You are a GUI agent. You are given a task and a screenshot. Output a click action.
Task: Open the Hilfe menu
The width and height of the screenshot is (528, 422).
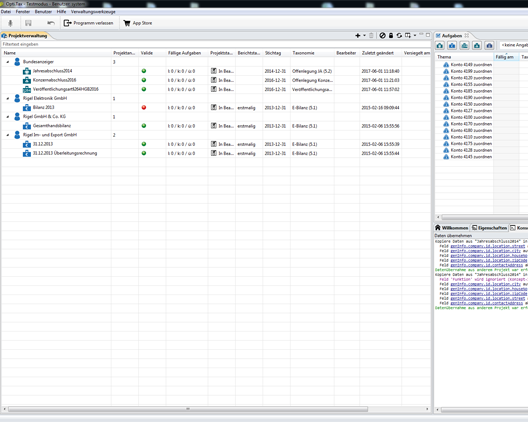pos(61,12)
